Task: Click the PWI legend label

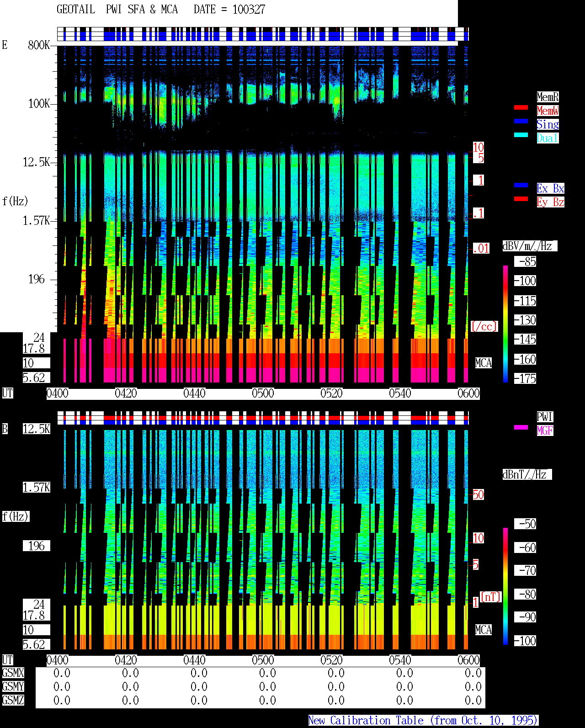Action: (x=545, y=417)
